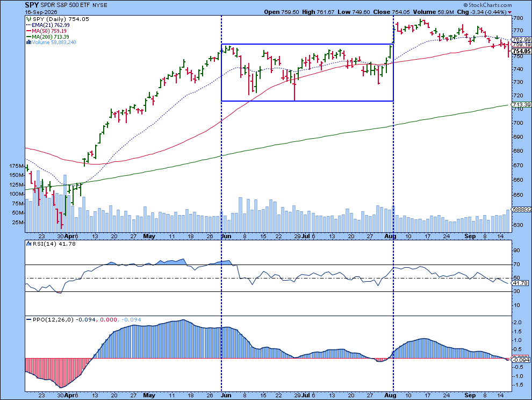Viewport: 532px width, 400px height.
Task: Click the candlestick icon before SPY (Daily) legend
Action: tap(28, 19)
